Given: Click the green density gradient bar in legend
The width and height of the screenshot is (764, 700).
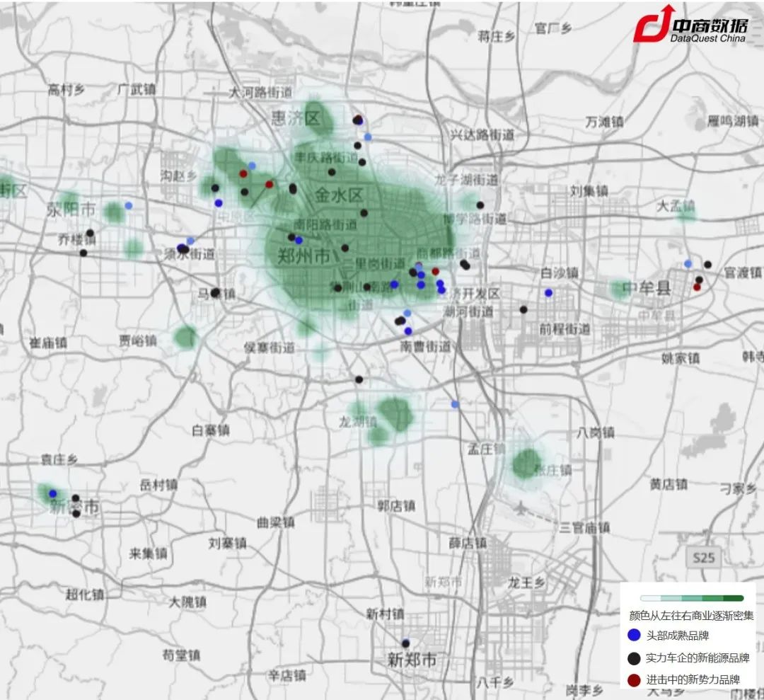Looking at the screenshot, I should coord(691,599).
